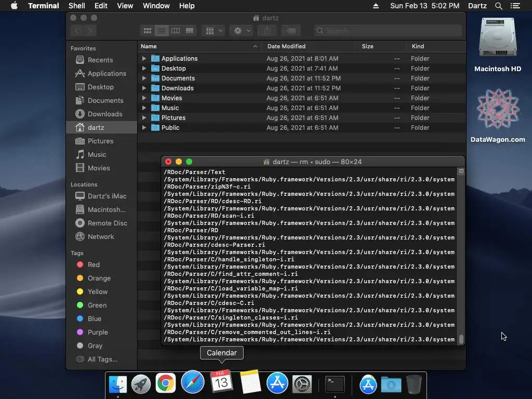
Task: Open the View menu
Action: 125,6
